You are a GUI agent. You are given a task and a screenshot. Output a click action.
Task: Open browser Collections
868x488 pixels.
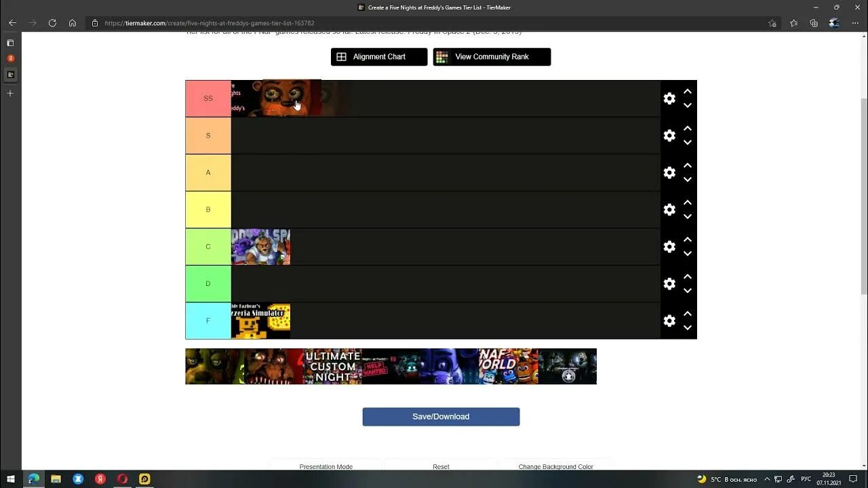click(x=814, y=23)
